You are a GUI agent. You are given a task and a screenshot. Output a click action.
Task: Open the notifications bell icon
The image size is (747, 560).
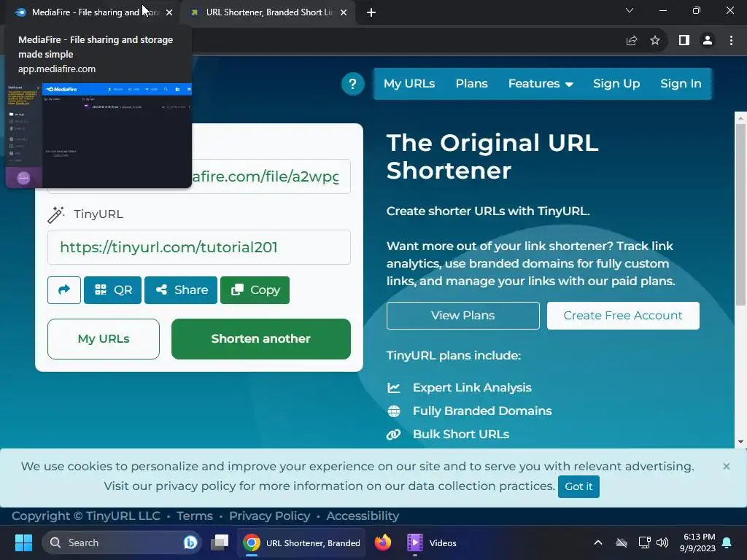727,542
